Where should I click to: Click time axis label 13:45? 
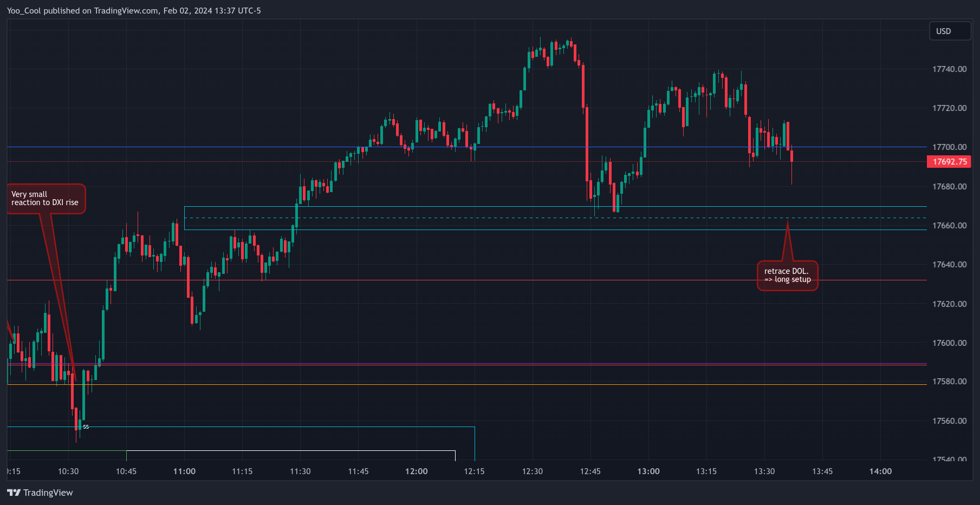[822, 471]
